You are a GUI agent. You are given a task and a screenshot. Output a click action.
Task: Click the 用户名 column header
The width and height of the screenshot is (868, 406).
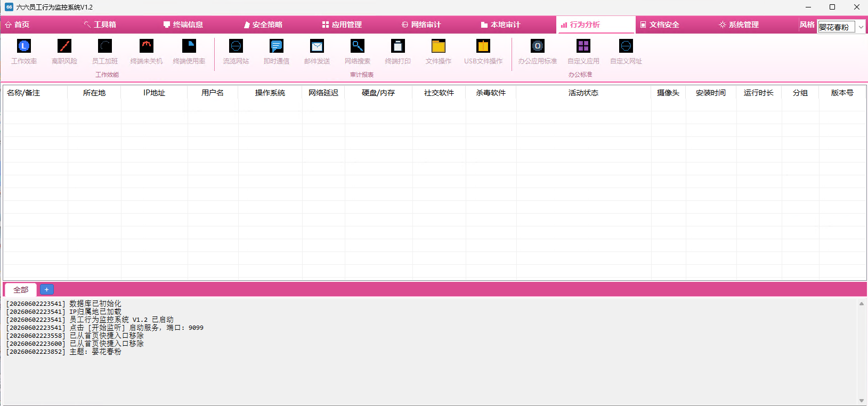tap(213, 93)
